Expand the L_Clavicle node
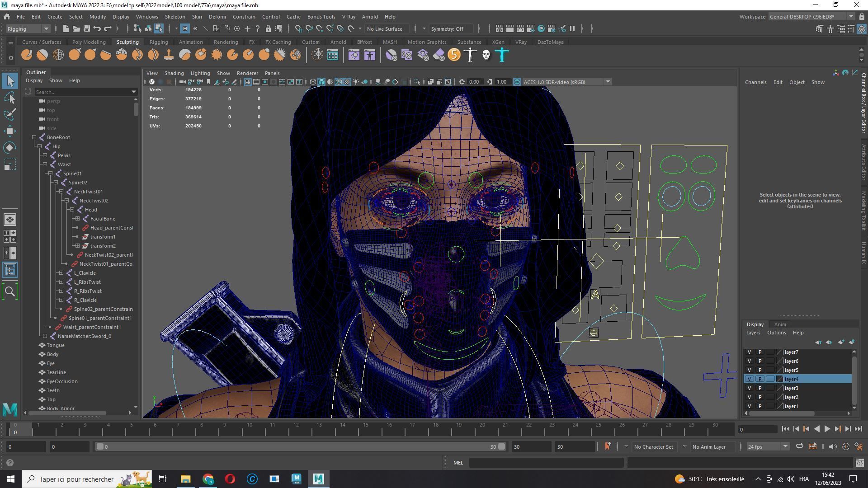Image resolution: width=868 pixels, height=488 pixels. [x=61, y=273]
